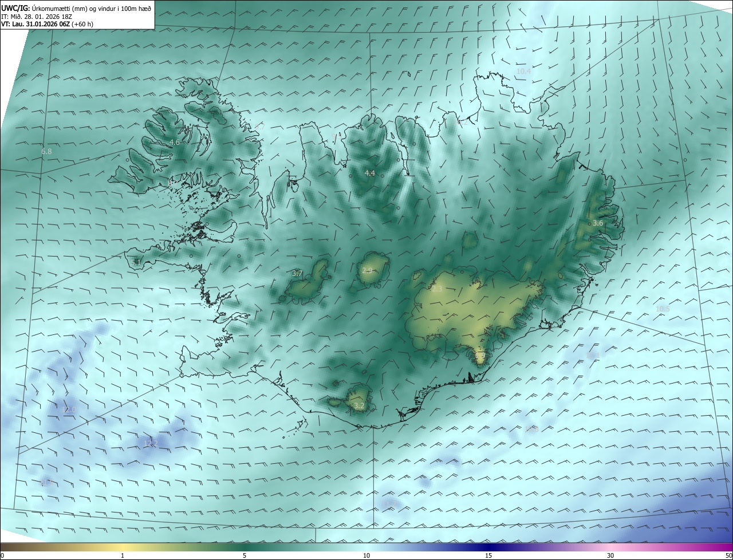Click the 3.7 value label

[297, 274]
